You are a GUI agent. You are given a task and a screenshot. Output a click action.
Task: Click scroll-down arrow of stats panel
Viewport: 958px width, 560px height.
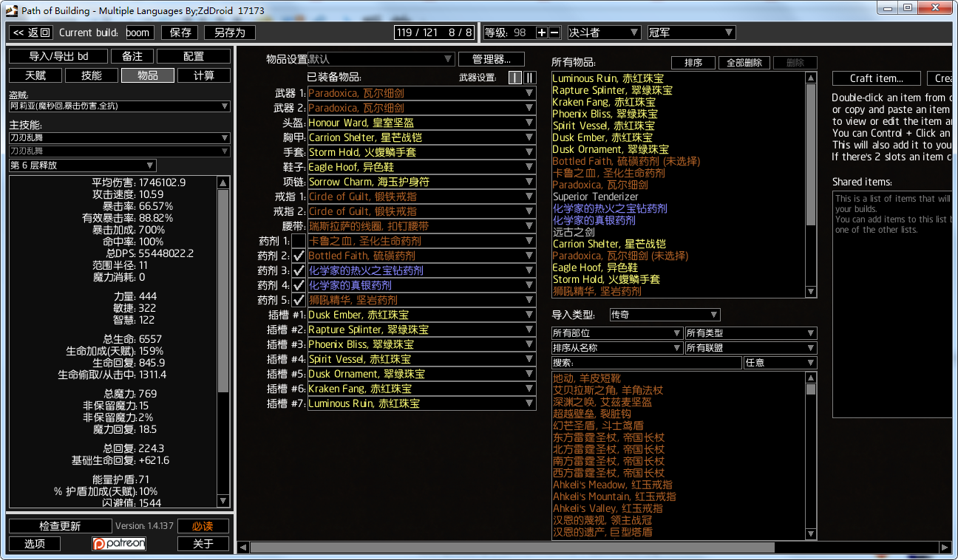pos(223,502)
